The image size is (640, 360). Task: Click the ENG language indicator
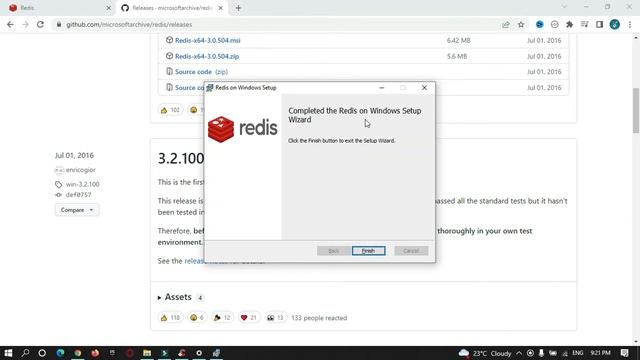pos(578,353)
